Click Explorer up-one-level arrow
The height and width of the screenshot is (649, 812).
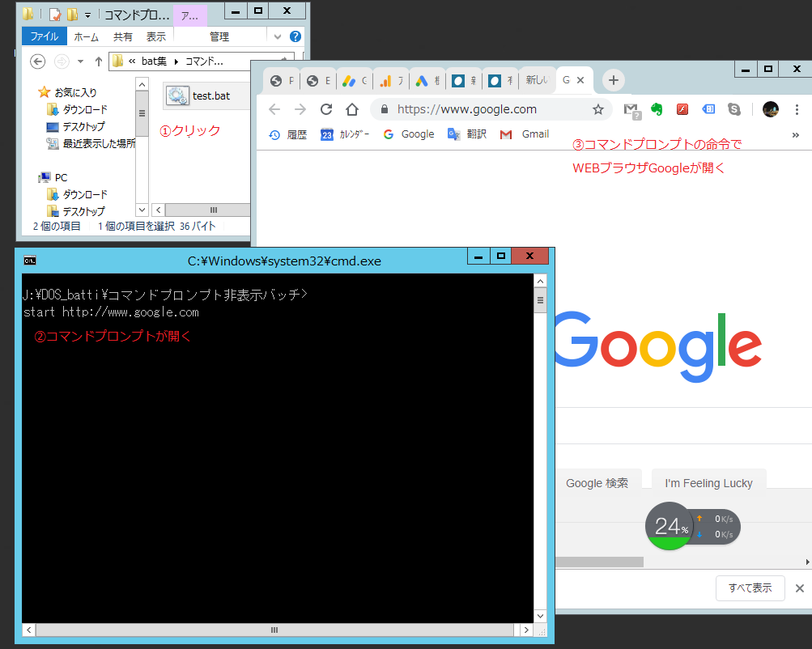[x=99, y=62]
